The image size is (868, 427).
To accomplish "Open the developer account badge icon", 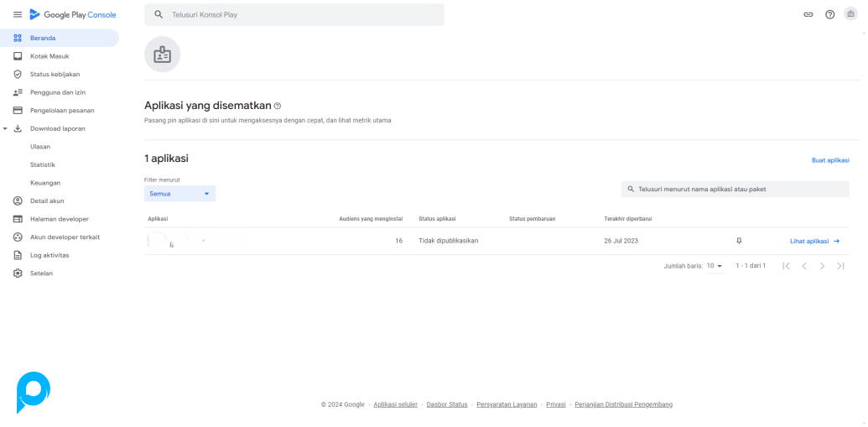I will pyautogui.click(x=851, y=14).
